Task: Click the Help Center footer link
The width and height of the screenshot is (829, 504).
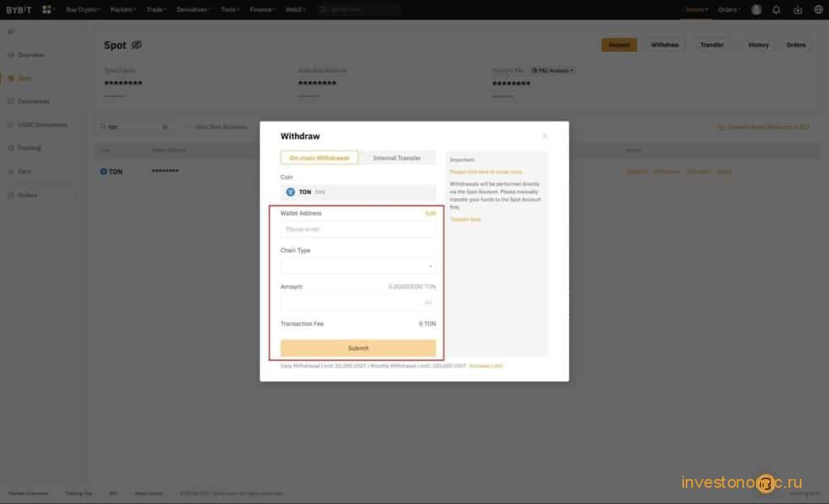Action: (148, 493)
